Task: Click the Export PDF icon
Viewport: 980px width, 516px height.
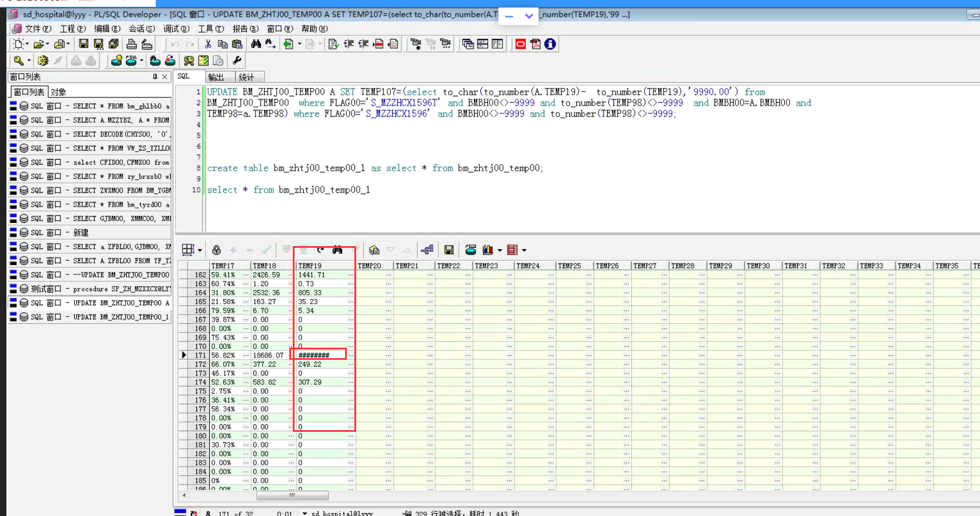Action: (x=535, y=44)
